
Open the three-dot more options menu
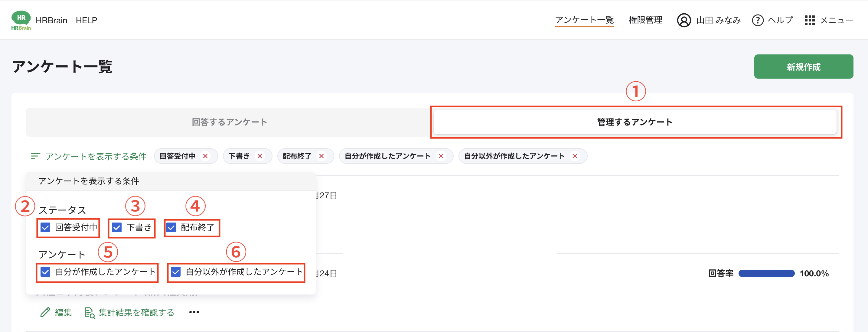point(194,312)
